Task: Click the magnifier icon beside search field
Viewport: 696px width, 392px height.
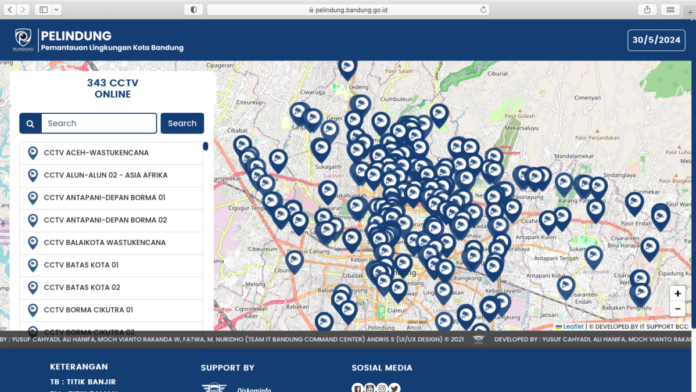Action: (30, 123)
